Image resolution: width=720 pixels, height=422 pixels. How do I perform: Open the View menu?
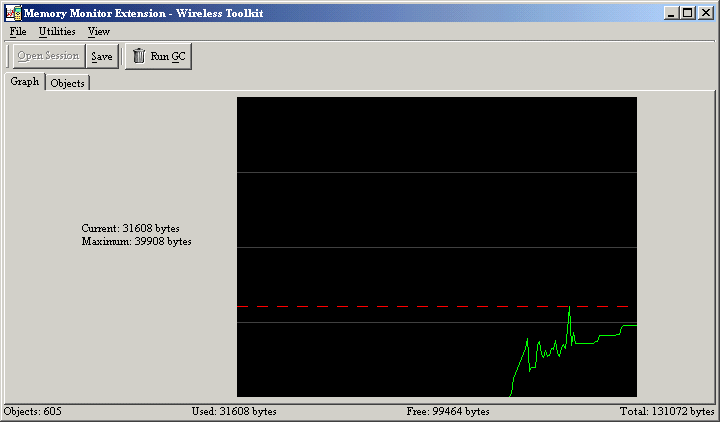(x=99, y=31)
